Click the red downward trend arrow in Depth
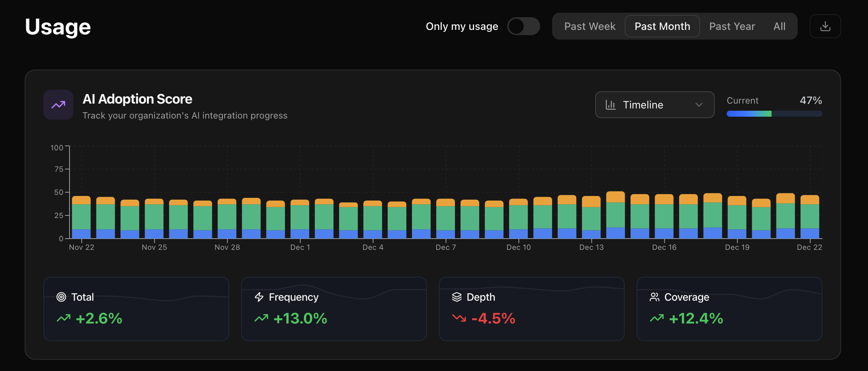 click(x=459, y=318)
